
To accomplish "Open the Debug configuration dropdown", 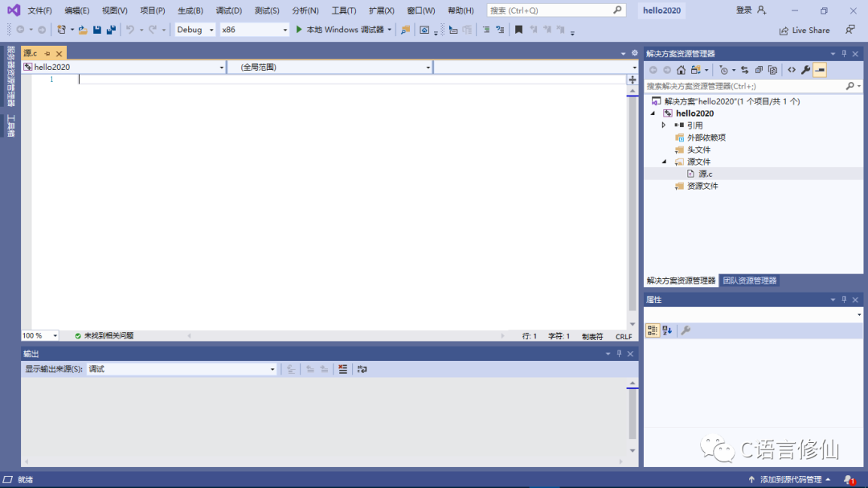I will click(x=194, y=30).
